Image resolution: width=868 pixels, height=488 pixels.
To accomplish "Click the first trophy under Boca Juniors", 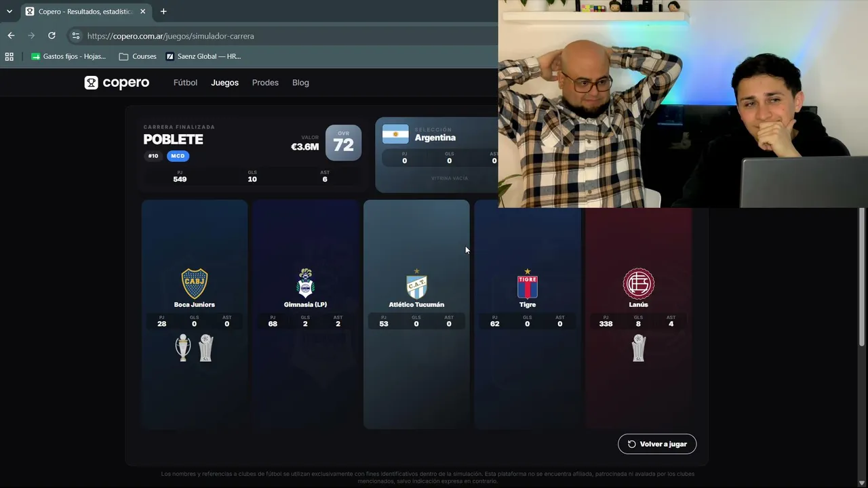I will click(183, 348).
